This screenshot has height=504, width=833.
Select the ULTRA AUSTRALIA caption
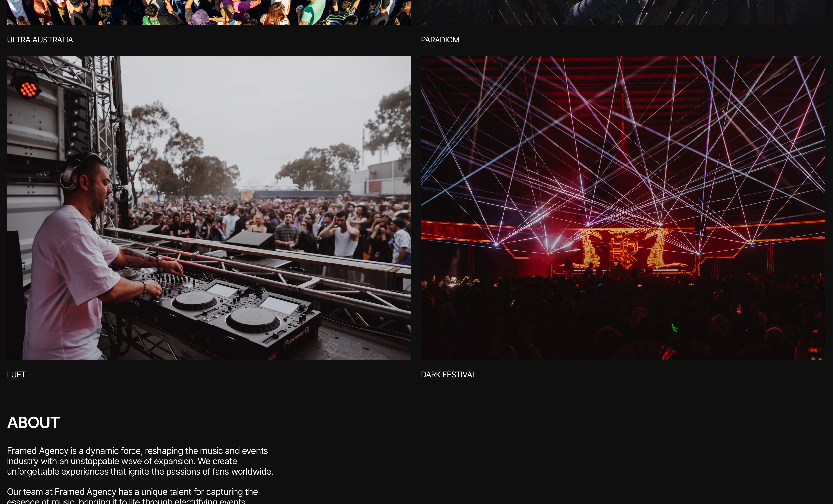tap(40, 40)
